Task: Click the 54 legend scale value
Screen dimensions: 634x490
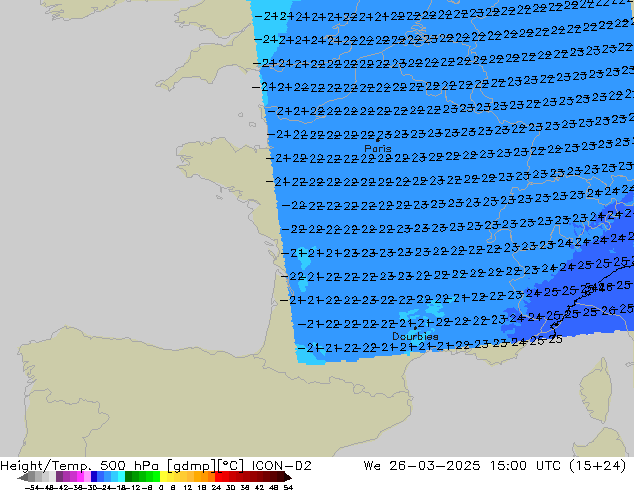Action: point(288,487)
